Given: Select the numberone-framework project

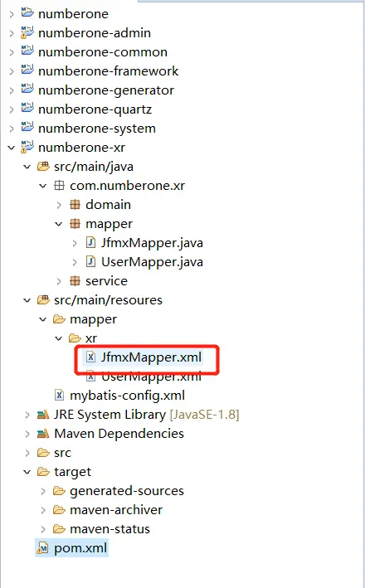Looking at the screenshot, I should [108, 70].
